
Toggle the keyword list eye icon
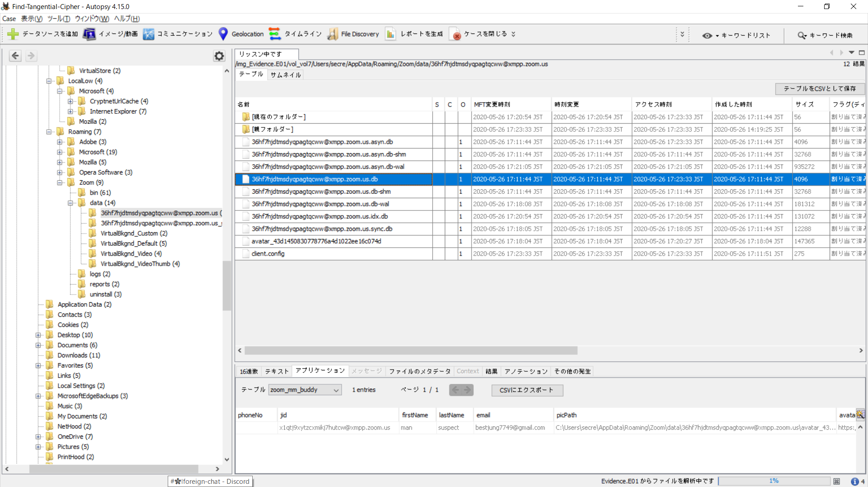[707, 36]
